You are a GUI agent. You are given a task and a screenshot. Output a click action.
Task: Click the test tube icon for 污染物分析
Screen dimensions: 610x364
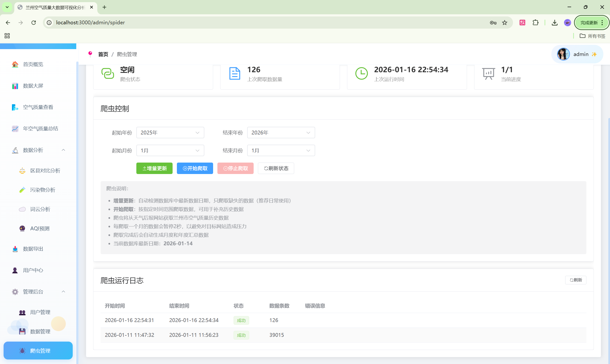pos(22,190)
